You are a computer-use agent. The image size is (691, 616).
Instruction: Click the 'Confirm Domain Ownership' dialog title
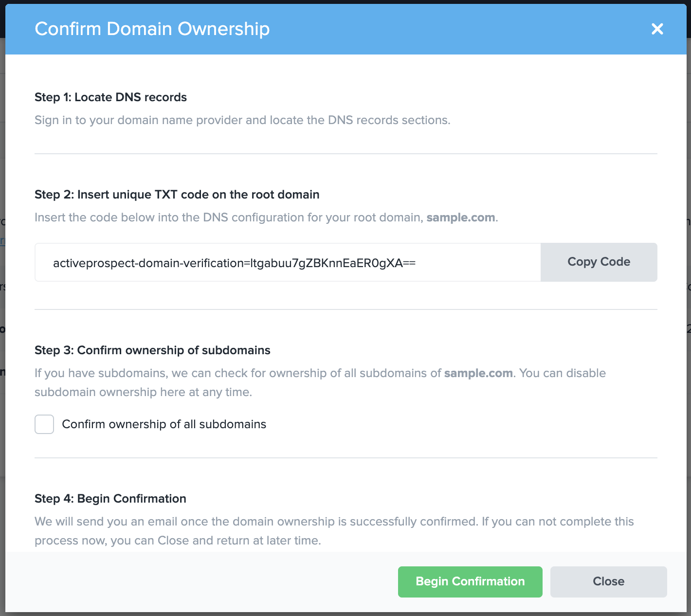click(x=152, y=29)
